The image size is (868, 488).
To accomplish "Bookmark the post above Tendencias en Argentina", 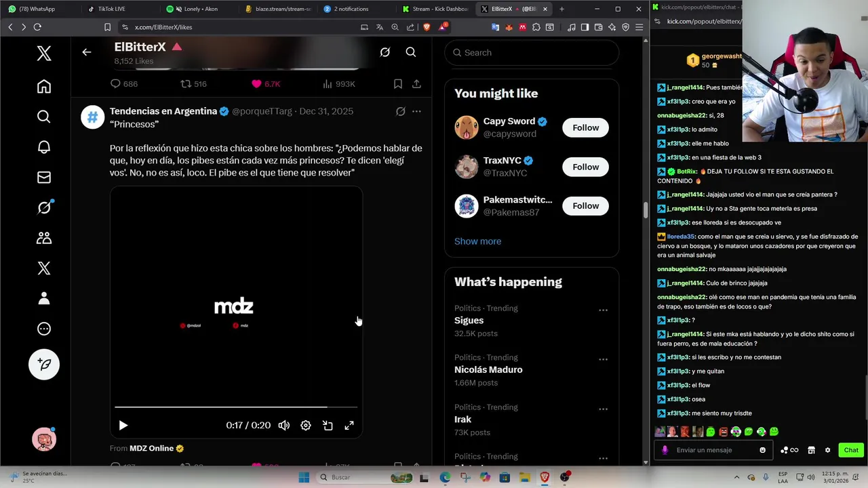I will [398, 84].
